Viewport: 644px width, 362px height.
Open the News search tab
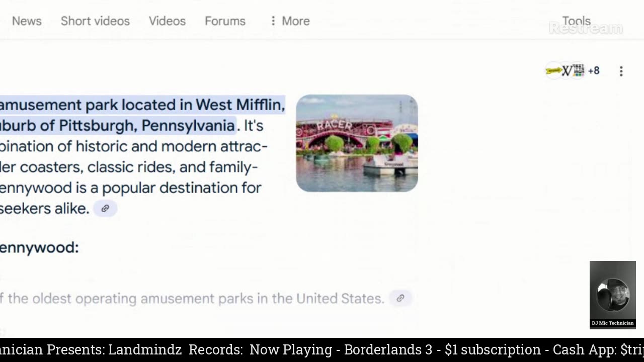pyautogui.click(x=27, y=21)
